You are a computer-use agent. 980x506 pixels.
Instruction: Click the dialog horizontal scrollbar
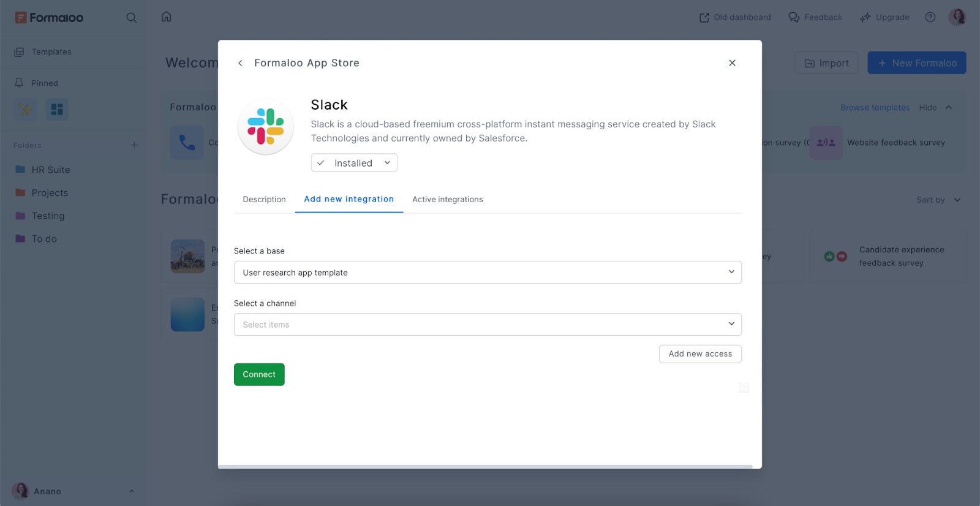tap(485, 467)
